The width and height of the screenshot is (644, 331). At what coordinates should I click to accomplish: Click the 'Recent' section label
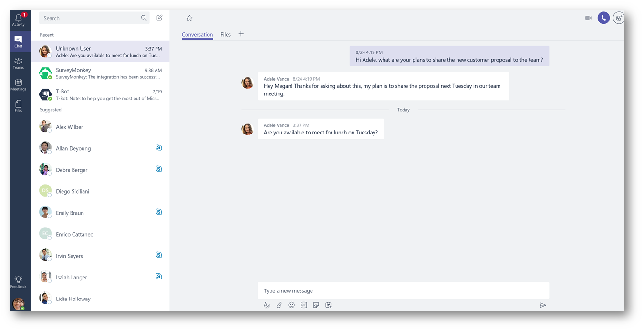[x=47, y=35]
